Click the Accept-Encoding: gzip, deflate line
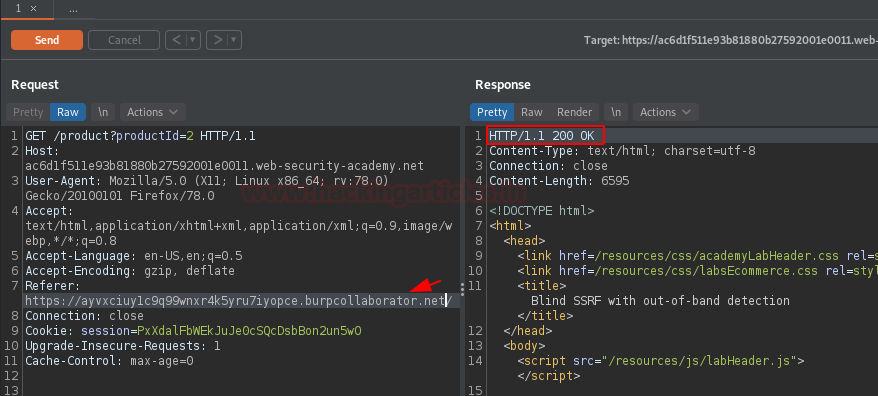The image size is (878, 396). point(130,271)
